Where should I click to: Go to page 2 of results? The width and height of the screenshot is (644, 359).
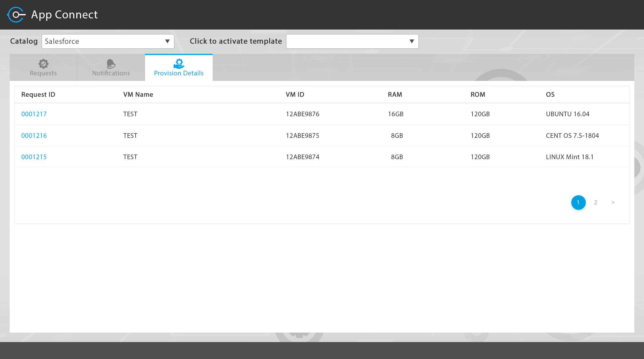pos(596,202)
